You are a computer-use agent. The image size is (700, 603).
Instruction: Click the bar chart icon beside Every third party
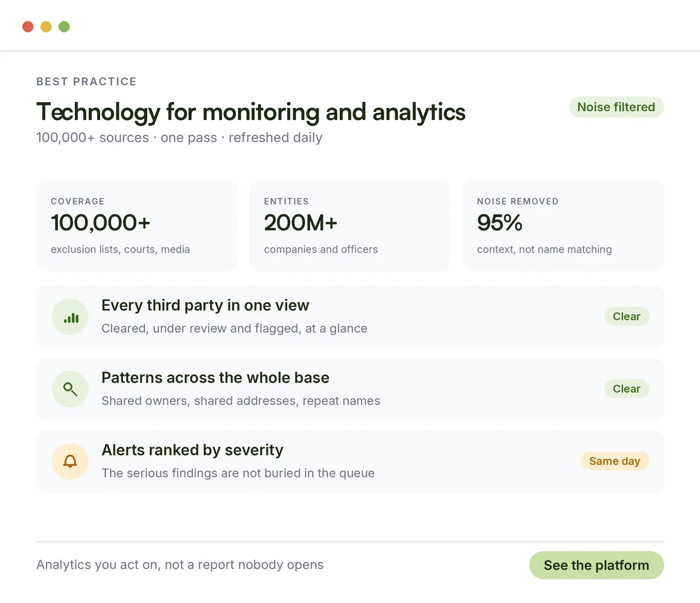click(71, 317)
